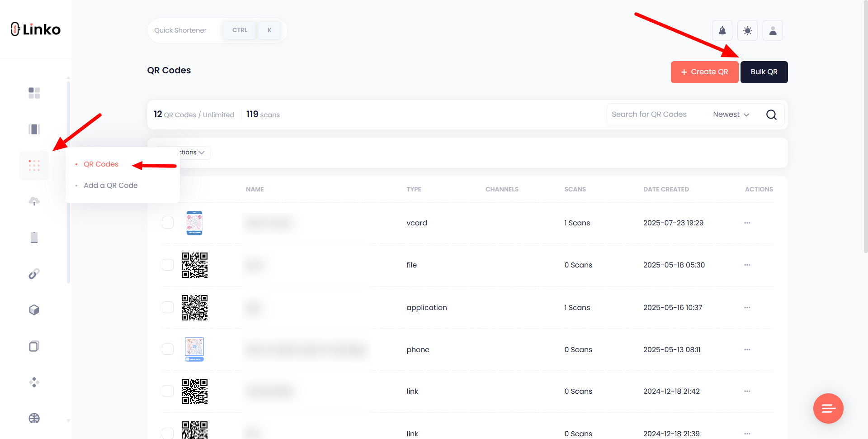Choose Add a QR Code menu item
This screenshot has height=439, width=868.
(110, 185)
